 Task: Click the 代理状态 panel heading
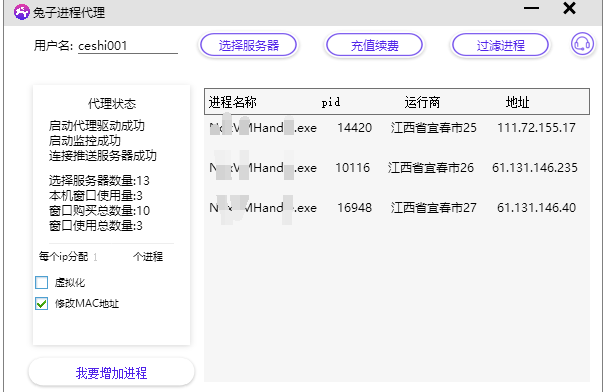click(112, 104)
